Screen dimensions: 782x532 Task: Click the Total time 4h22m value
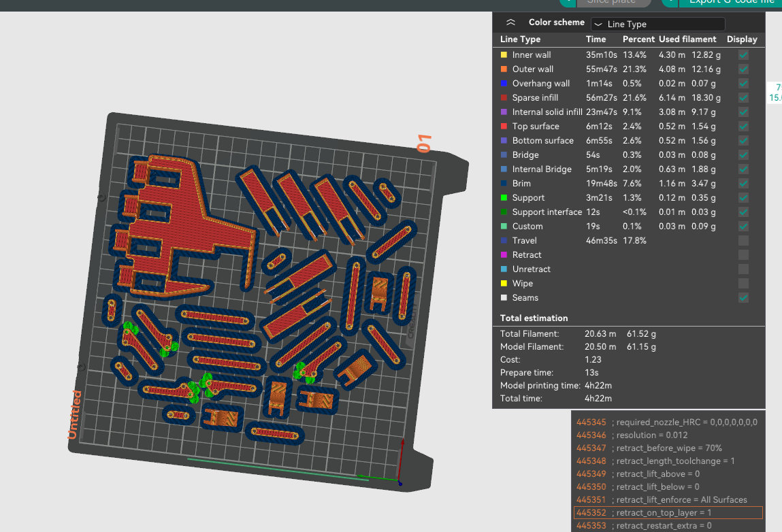pos(598,399)
